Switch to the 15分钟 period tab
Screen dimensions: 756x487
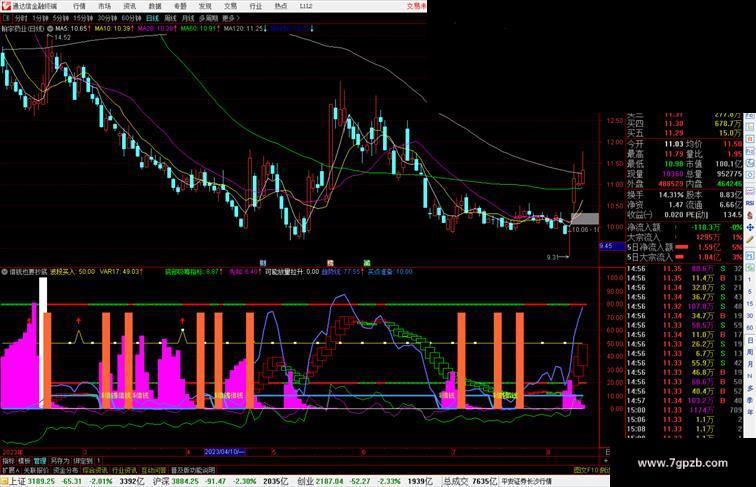click(83, 18)
